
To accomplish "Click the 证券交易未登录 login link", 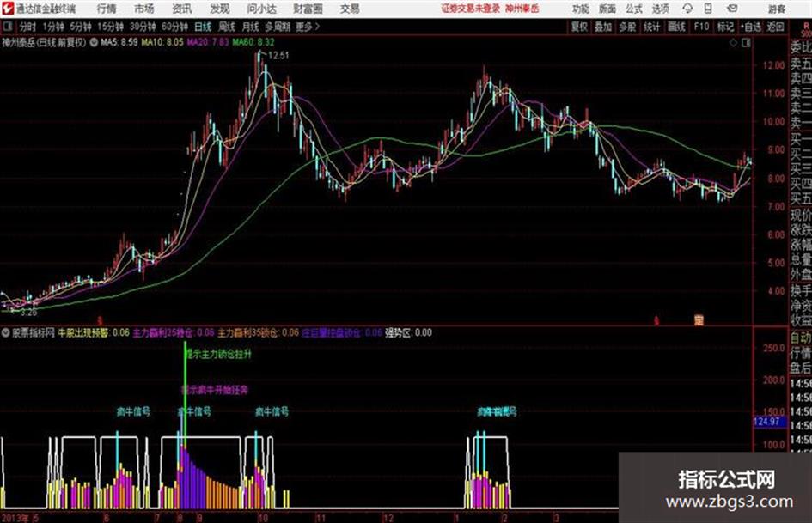I will coord(470,9).
